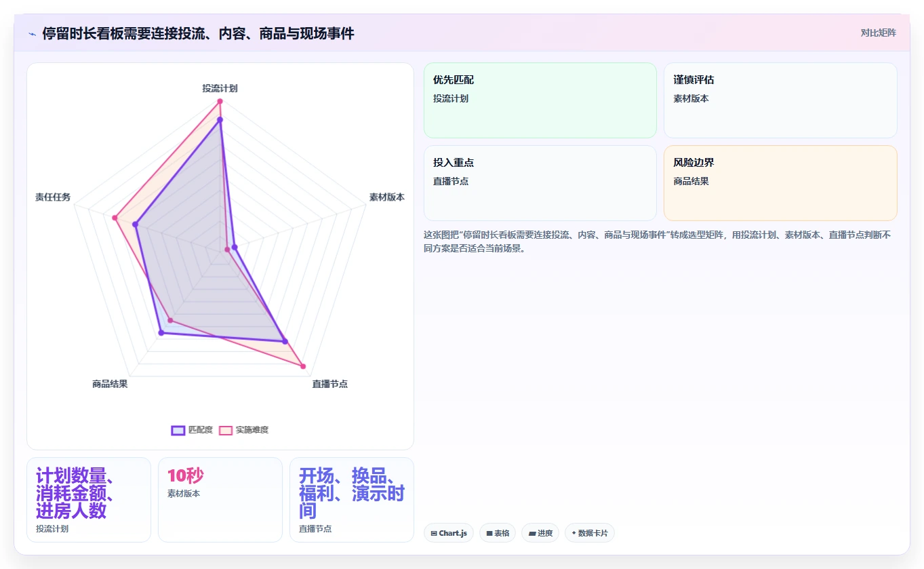Select the 开场、换品、福利、演示时间 stat card
924x569 pixels.
click(x=352, y=500)
